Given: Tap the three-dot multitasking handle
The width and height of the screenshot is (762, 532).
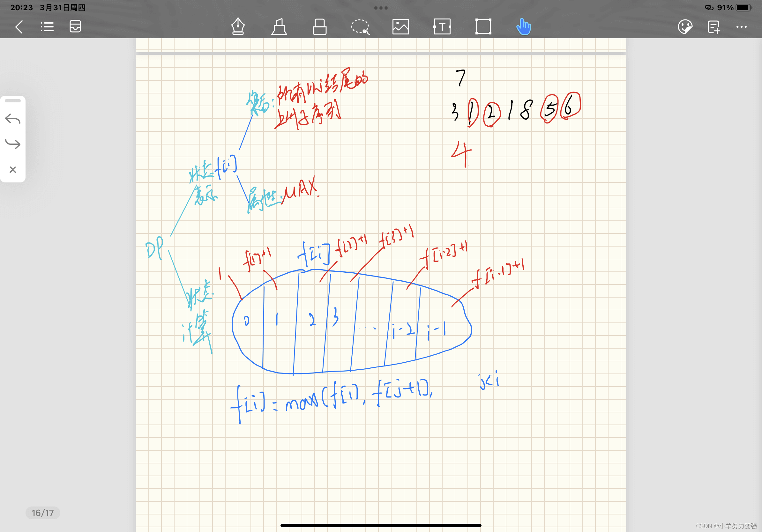Looking at the screenshot, I should coord(381,8).
